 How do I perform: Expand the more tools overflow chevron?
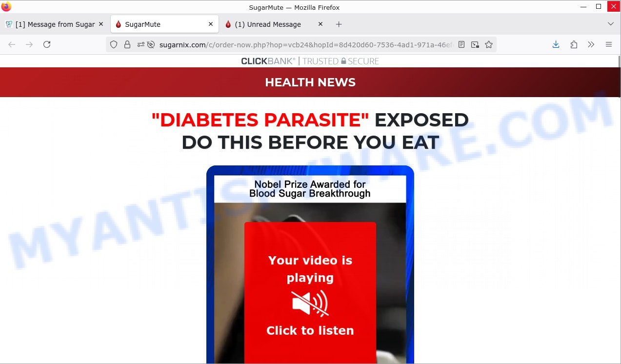click(x=591, y=44)
